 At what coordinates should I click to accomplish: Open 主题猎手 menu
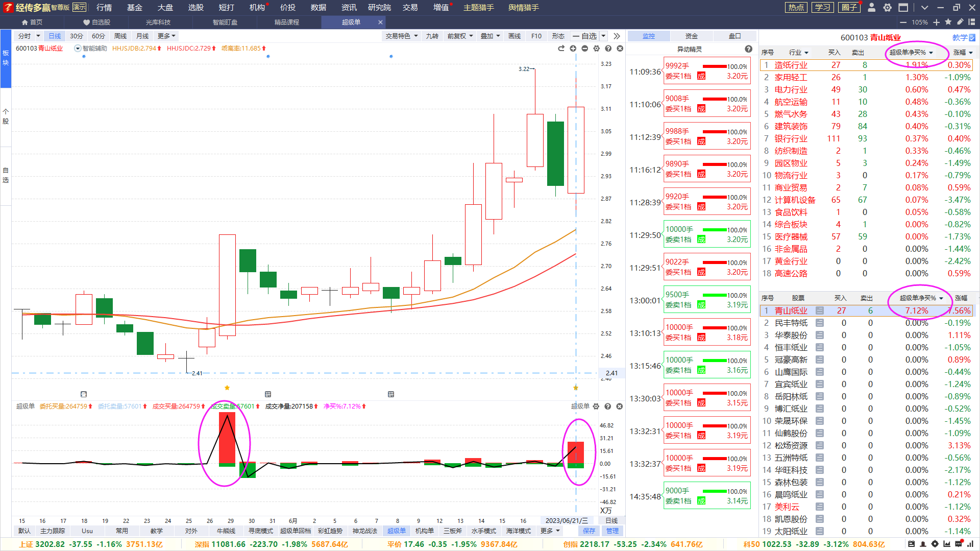(479, 8)
